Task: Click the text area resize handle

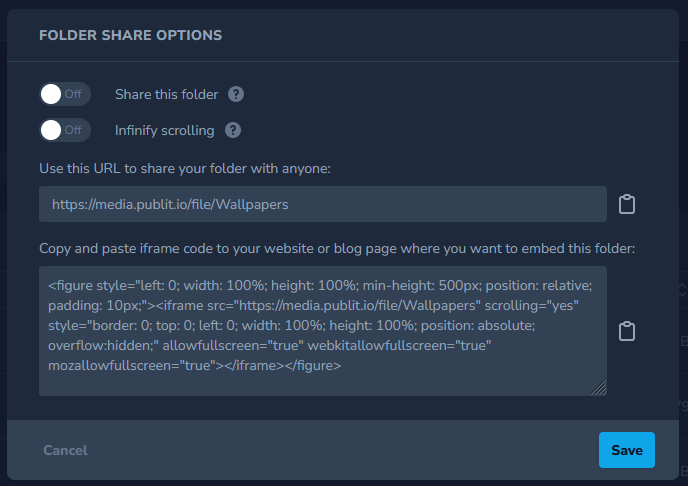Action: coord(600,389)
